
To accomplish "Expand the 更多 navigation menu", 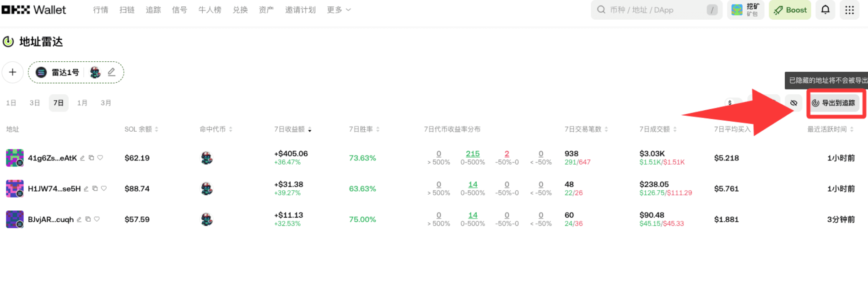I will point(339,10).
